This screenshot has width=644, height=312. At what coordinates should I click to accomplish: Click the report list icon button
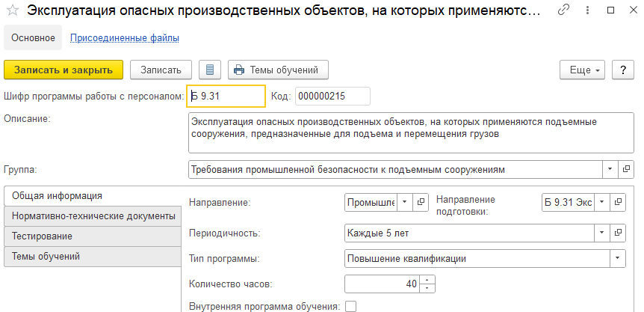click(x=210, y=70)
